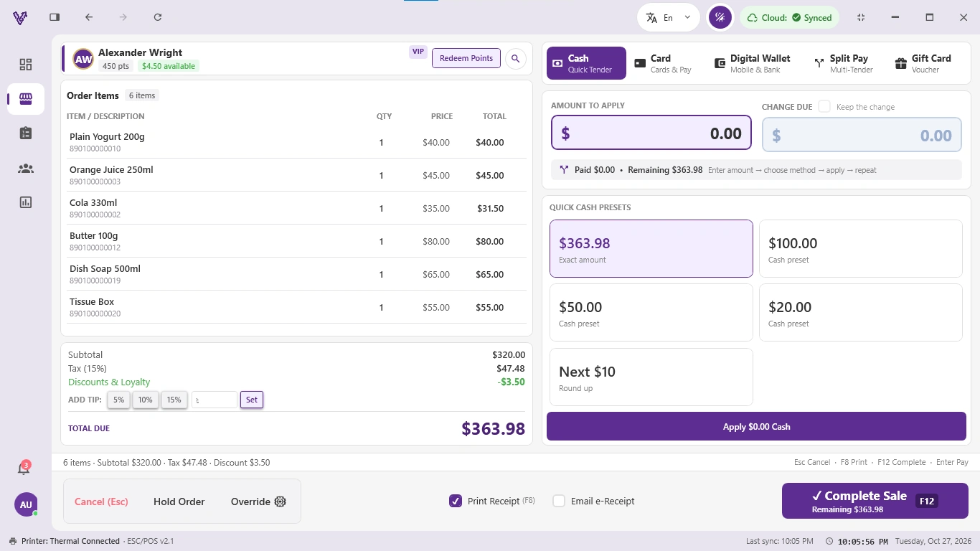
Task: Switch to the Card payment tab
Action: pyautogui.click(x=662, y=63)
